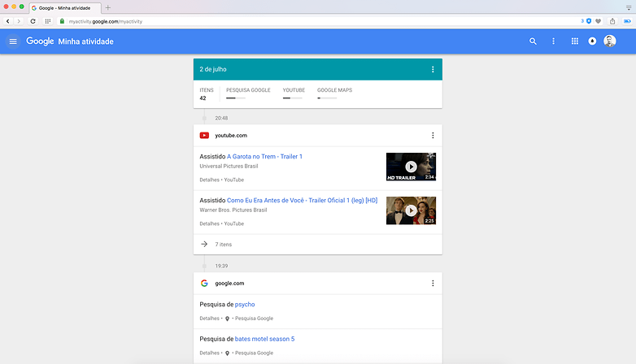The height and width of the screenshot is (364, 636).
Task: Go back in browser history
Action: coord(7,21)
